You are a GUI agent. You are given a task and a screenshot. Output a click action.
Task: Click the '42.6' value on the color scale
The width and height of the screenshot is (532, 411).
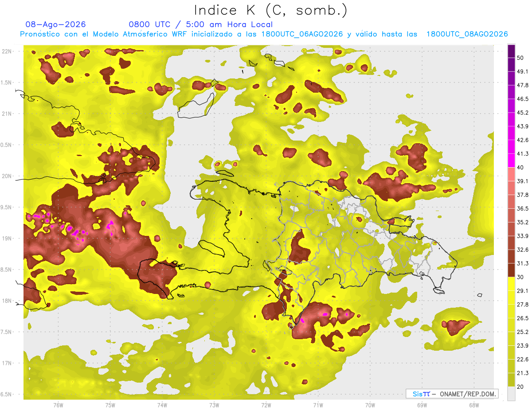[x=523, y=140]
